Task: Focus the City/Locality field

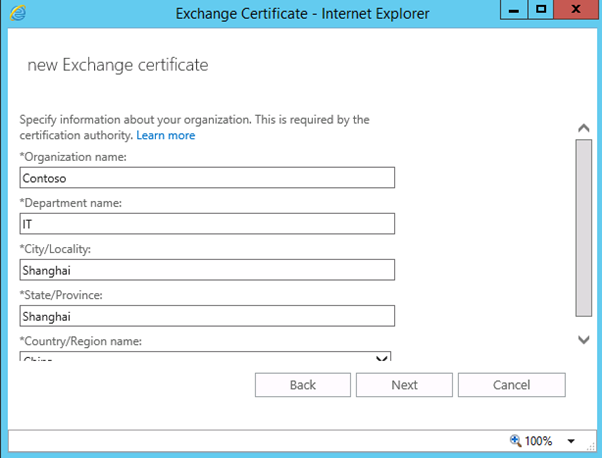Action: coord(207,270)
